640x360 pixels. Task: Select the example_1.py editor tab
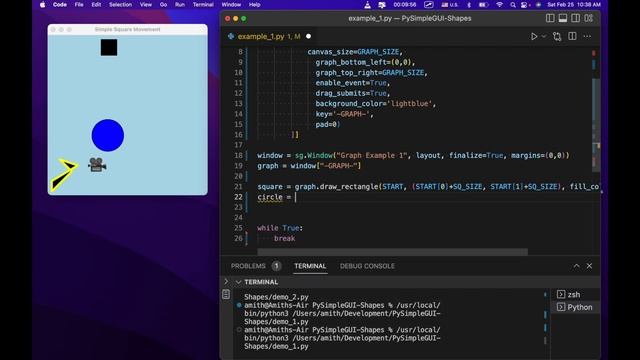pos(269,36)
